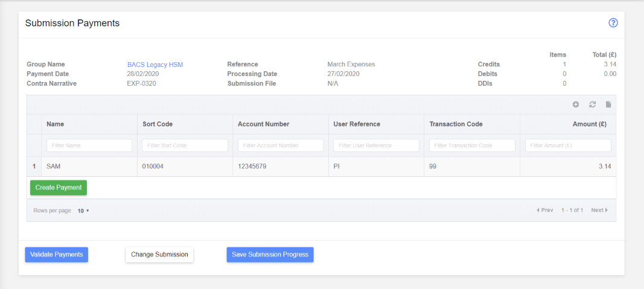Focus the Filter Sort Code field
This screenshot has height=289, width=644.
tap(185, 145)
